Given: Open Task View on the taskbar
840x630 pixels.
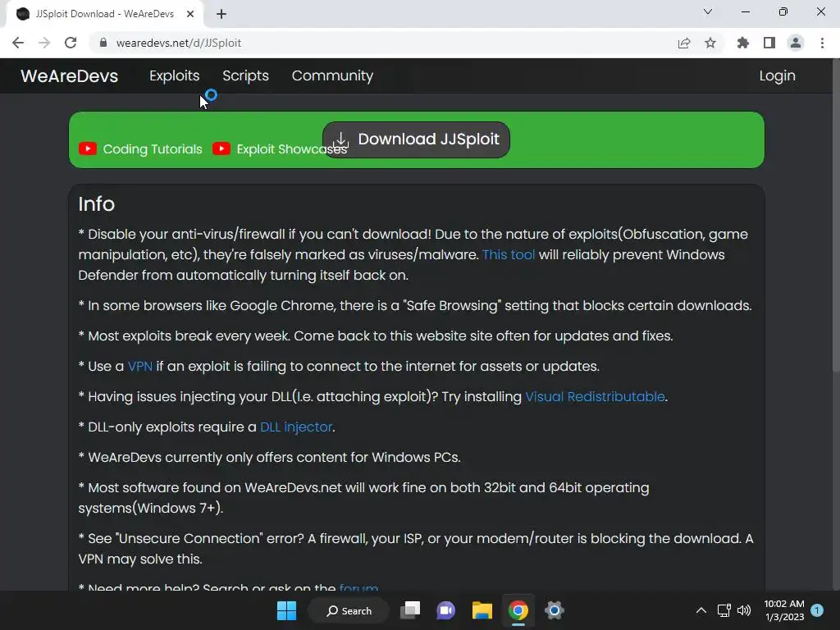Looking at the screenshot, I should (x=411, y=610).
